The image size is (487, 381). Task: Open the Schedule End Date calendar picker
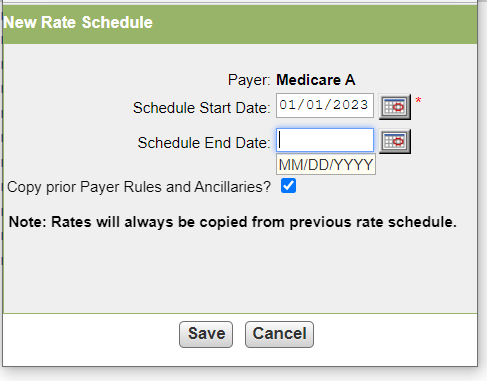click(395, 141)
